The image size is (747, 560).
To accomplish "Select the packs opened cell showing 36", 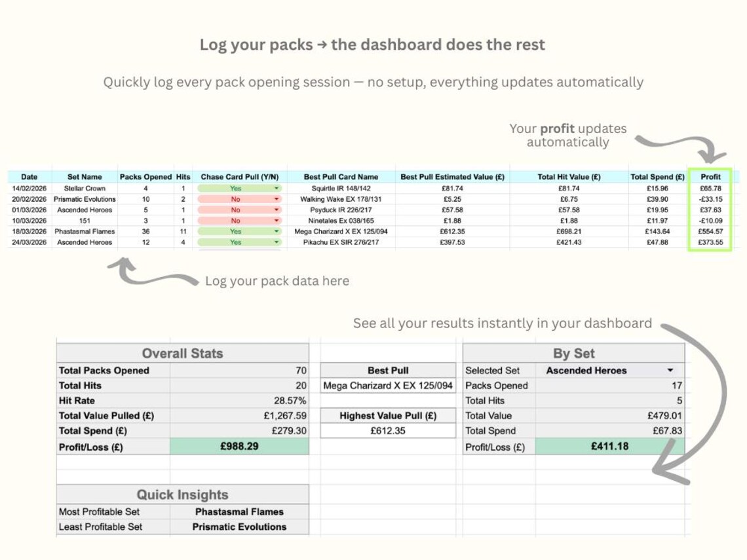I will [x=145, y=231].
